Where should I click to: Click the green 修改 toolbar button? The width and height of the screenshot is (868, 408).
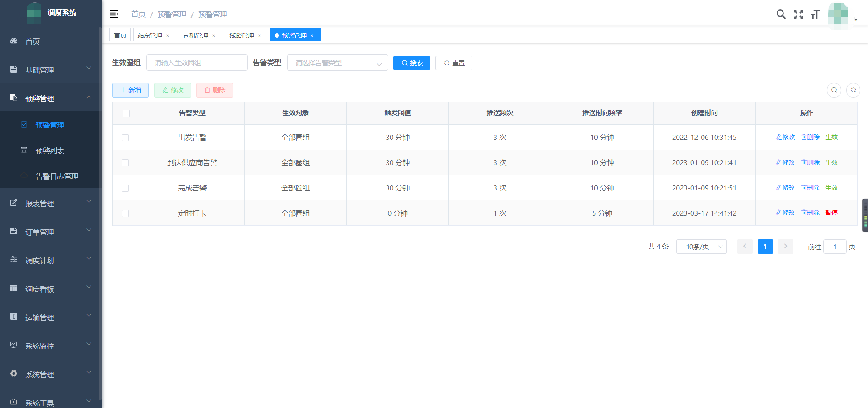pos(173,90)
